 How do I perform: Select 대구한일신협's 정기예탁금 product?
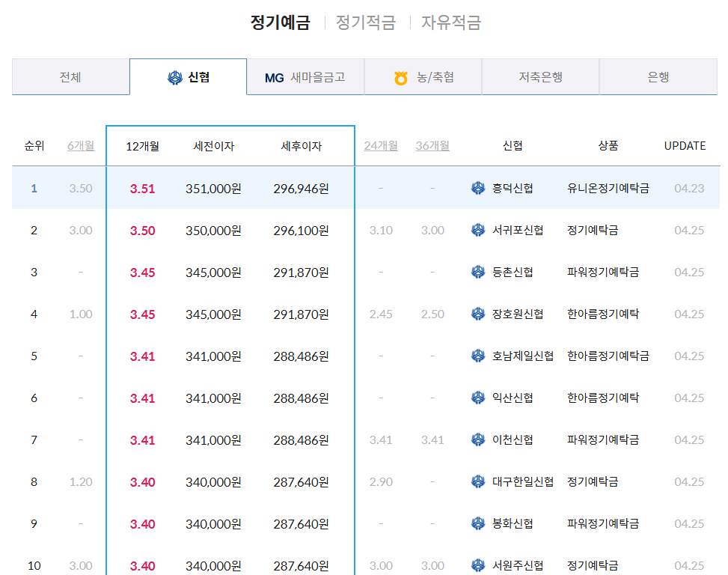[x=593, y=481]
